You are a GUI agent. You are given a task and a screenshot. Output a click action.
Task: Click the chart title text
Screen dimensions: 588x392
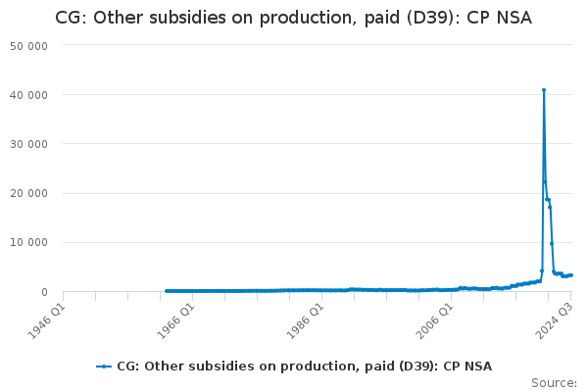[x=293, y=18]
